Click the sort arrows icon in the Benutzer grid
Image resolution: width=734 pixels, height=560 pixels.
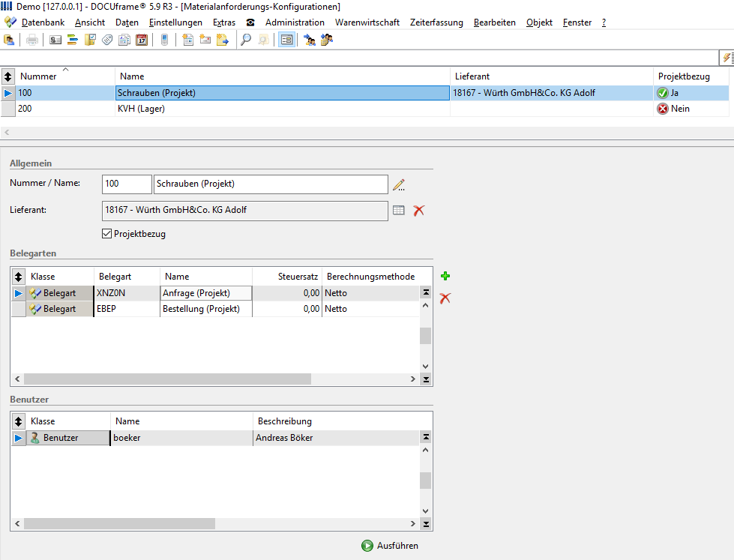click(18, 421)
